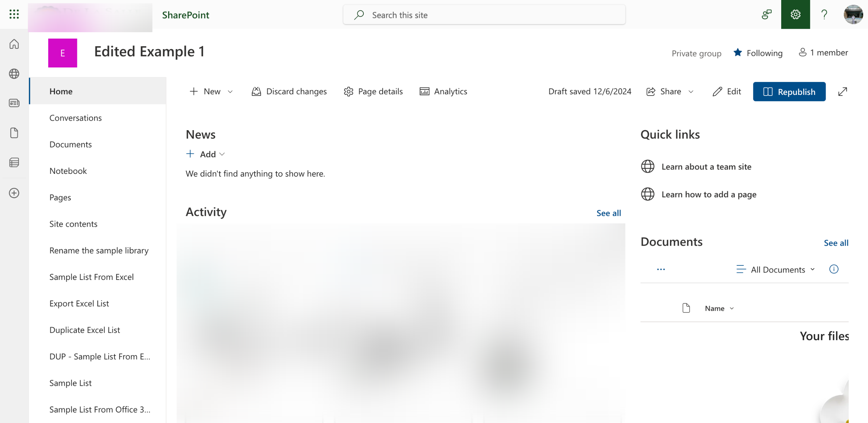This screenshot has height=423, width=868.
Task: Click the Republish button
Action: click(789, 92)
